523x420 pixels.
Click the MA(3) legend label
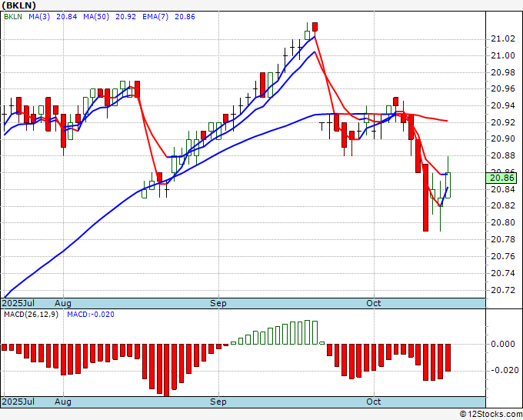coord(39,17)
